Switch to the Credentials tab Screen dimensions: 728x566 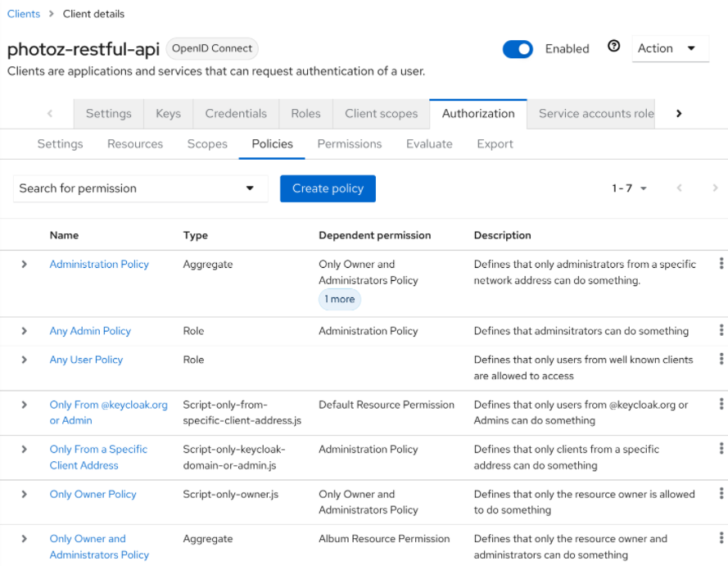point(236,114)
